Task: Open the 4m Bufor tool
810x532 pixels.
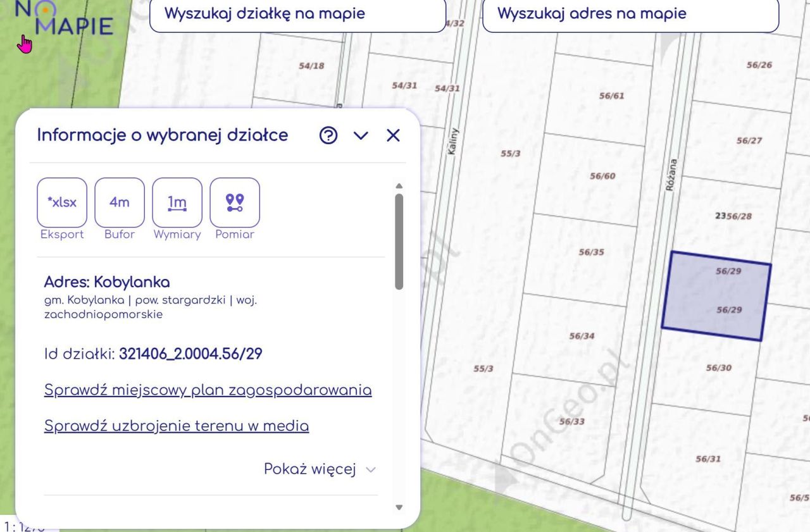Action: [120, 202]
